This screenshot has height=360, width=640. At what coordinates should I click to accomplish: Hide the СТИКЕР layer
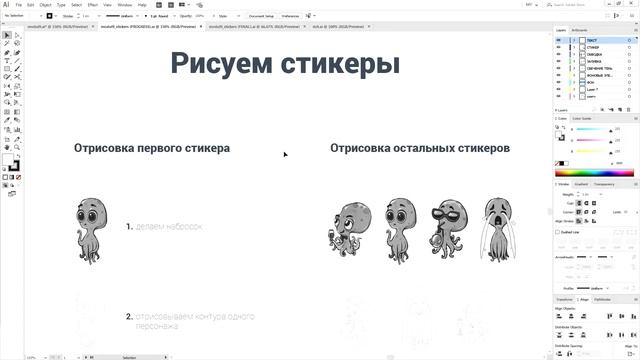click(x=558, y=47)
